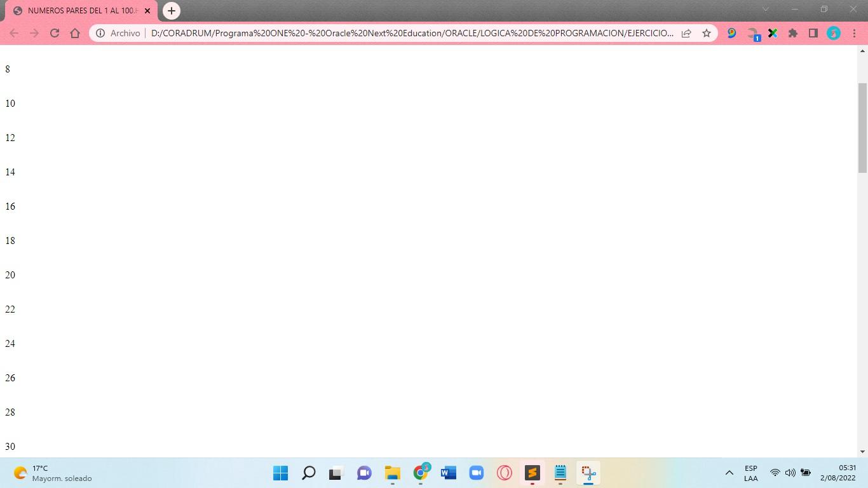Open the Opera browser taskbar icon
This screenshot has width=868, height=488.
pyautogui.click(x=504, y=473)
